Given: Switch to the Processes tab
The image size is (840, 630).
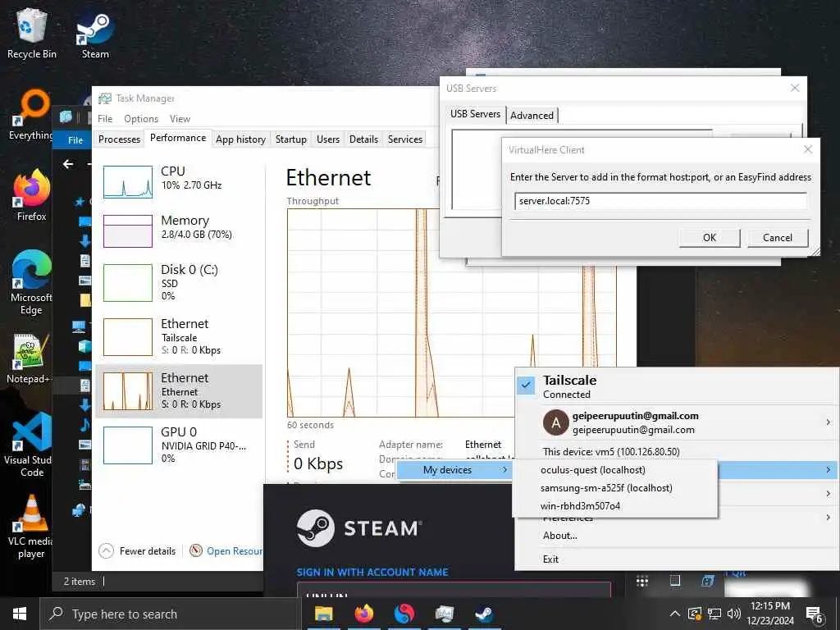Looking at the screenshot, I should (x=120, y=139).
